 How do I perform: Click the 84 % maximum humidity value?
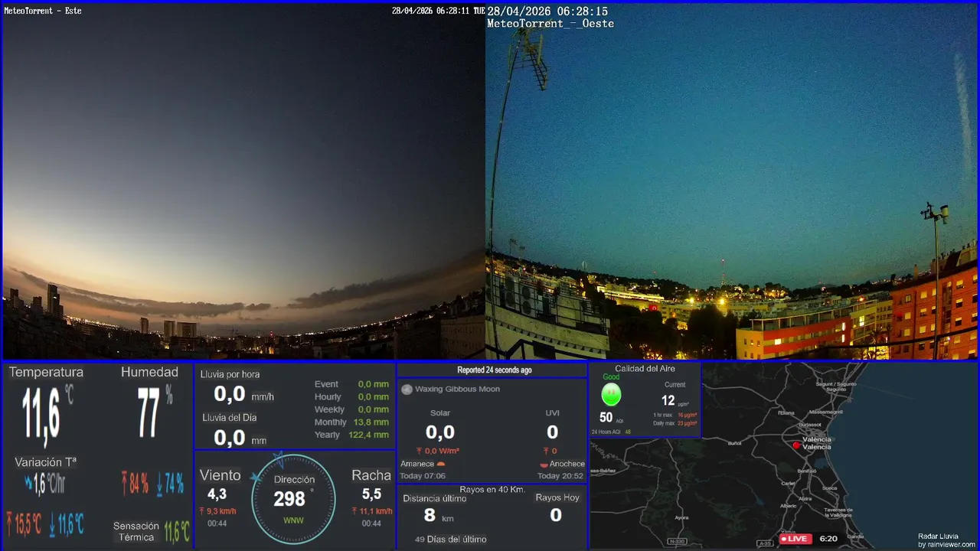pyautogui.click(x=136, y=484)
